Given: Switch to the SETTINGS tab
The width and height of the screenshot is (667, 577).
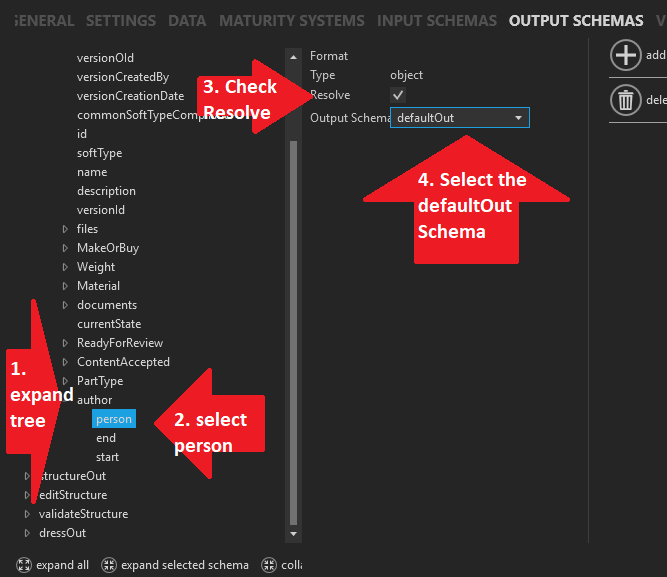Looking at the screenshot, I should coord(121,21).
